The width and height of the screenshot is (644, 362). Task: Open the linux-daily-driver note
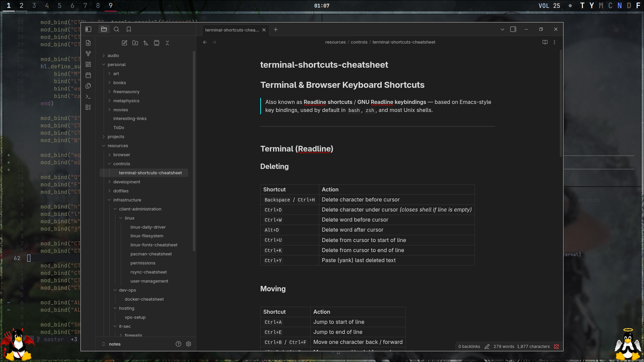[x=148, y=227]
